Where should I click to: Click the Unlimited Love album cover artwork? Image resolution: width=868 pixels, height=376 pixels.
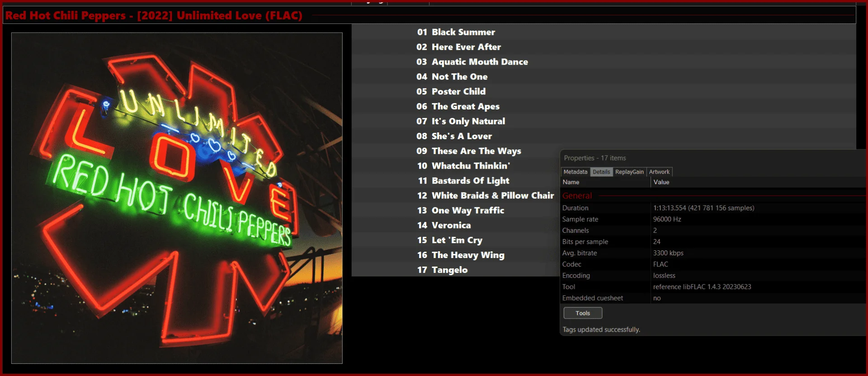pos(177,198)
